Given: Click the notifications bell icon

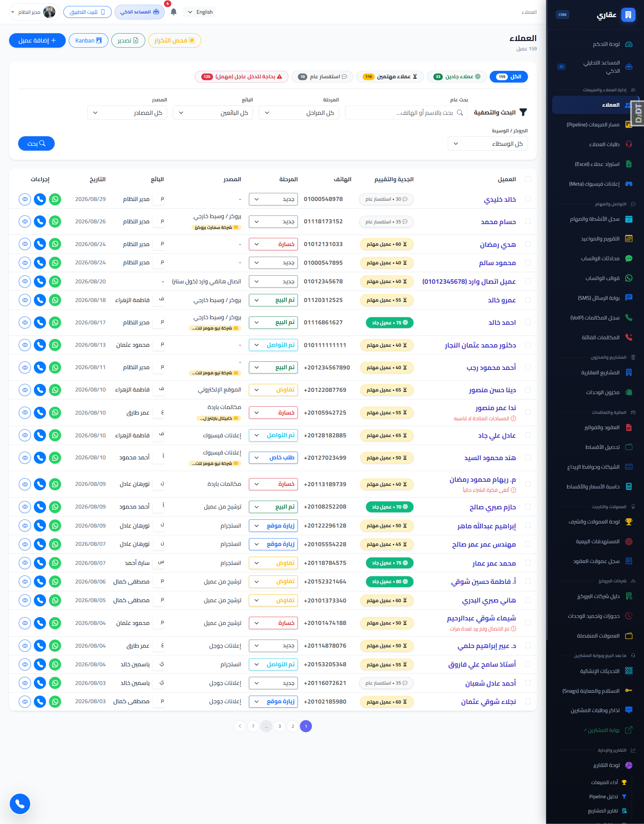Looking at the screenshot, I should pos(173,12).
